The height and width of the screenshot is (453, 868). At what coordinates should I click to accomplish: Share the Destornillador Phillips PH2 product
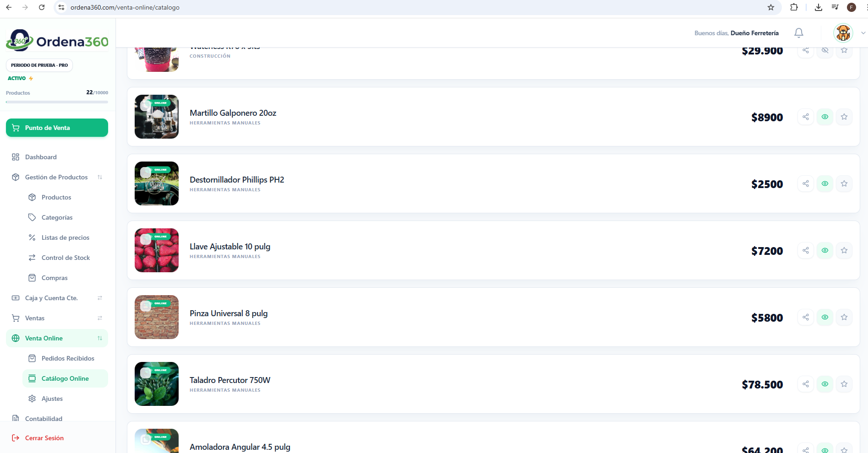[x=806, y=183]
